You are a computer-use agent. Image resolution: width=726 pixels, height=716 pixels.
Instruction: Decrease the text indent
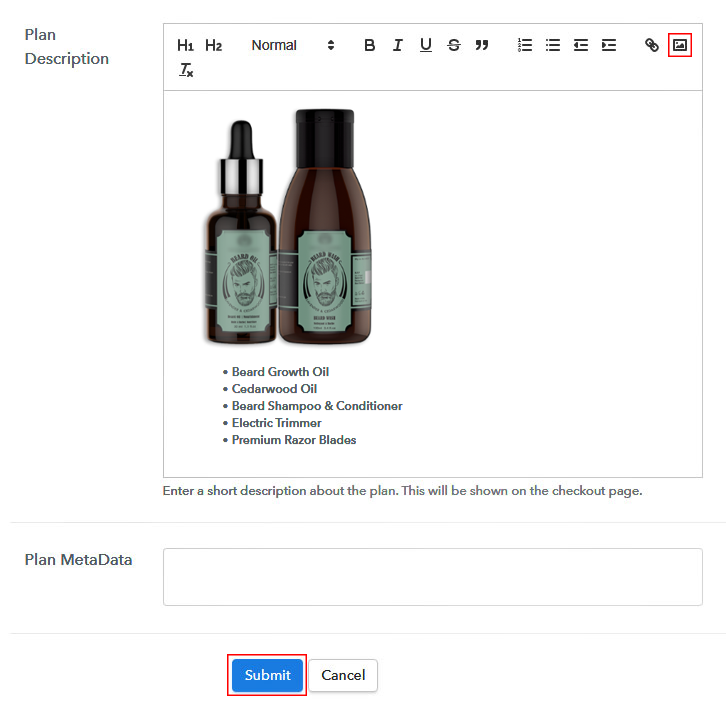coord(580,45)
